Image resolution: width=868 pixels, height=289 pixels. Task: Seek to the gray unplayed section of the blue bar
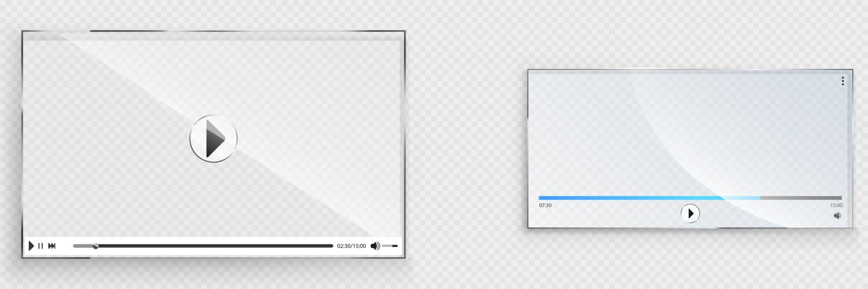[801, 198]
